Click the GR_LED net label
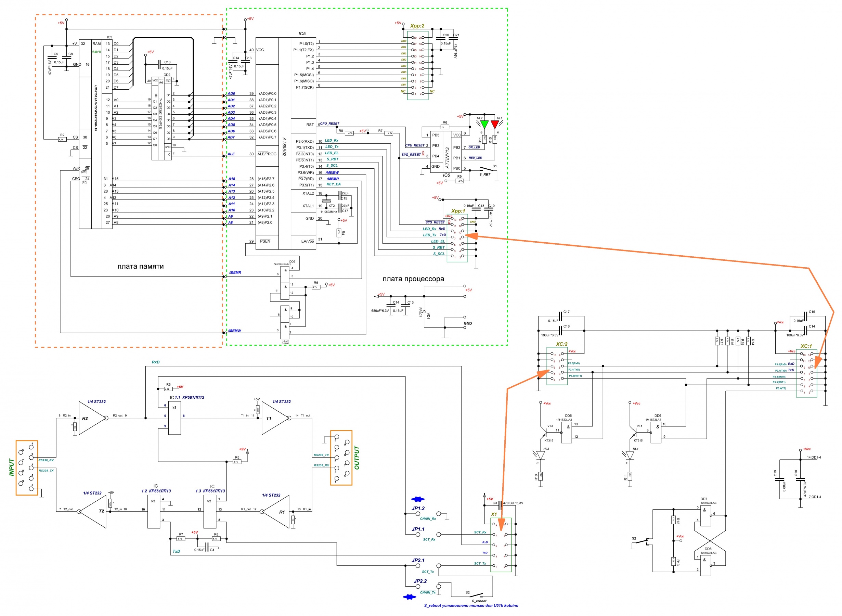The height and width of the screenshot is (616, 842). point(474,147)
